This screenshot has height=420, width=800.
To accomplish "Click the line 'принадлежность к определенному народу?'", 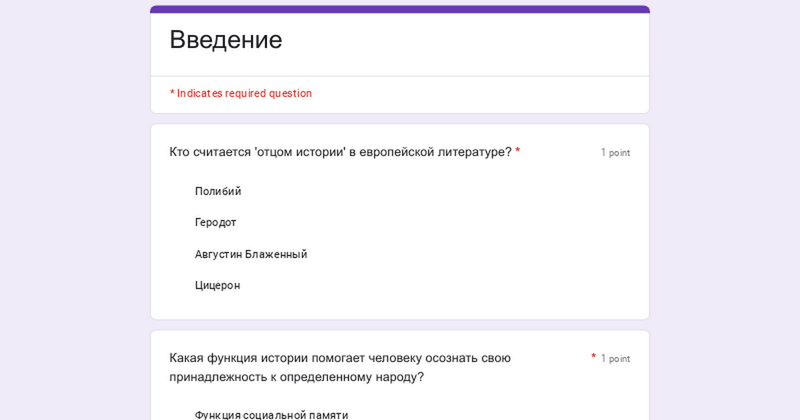I will click(x=296, y=377).
